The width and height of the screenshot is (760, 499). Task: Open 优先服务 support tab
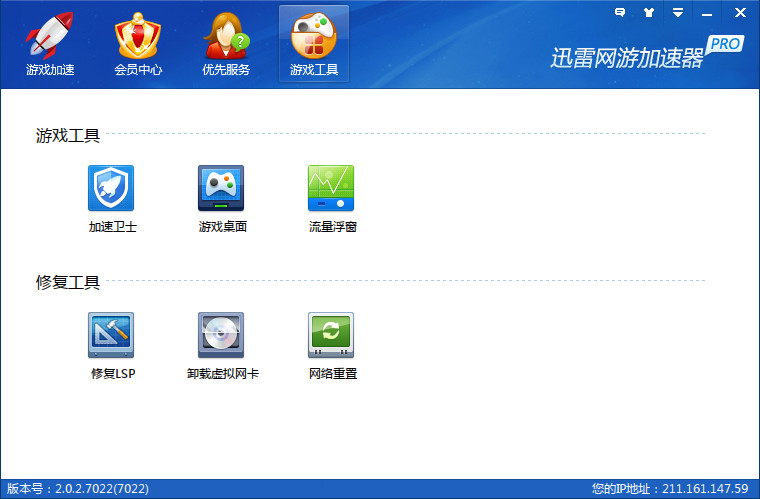coord(226,45)
